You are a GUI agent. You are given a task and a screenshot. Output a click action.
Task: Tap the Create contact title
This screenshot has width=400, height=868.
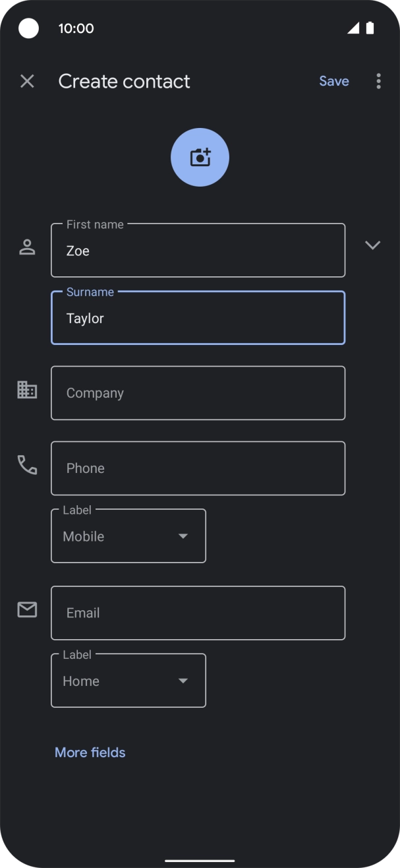click(x=124, y=81)
